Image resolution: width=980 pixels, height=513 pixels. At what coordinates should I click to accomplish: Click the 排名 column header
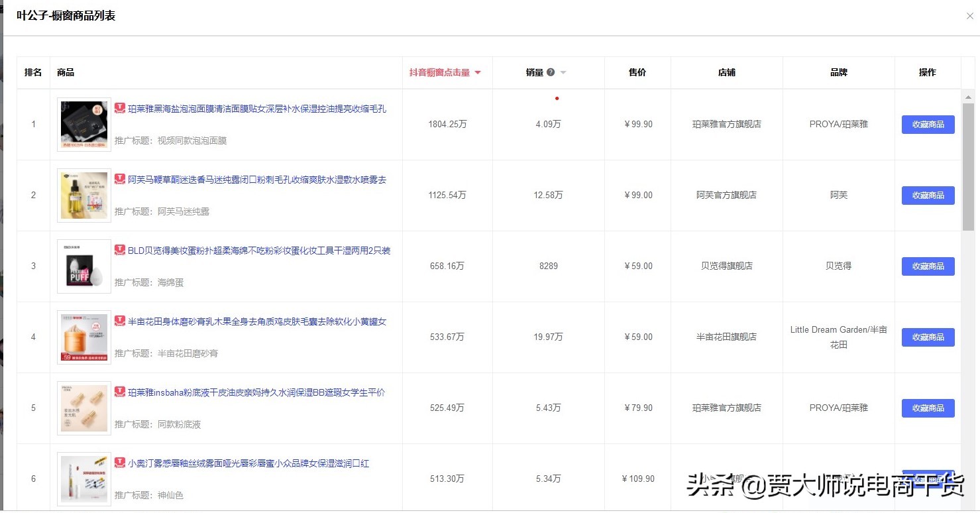[x=33, y=73]
